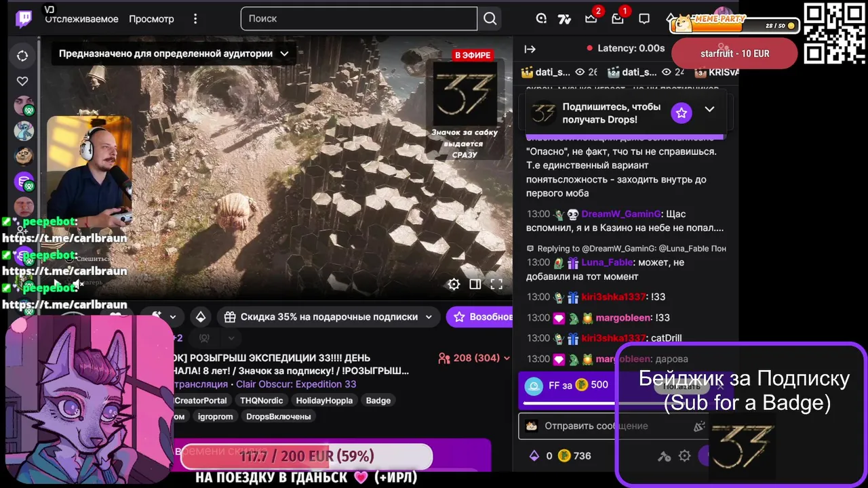The image size is (868, 488).
Task: Open Clair Obscur: Expedition 33 category link
Action: click(296, 384)
